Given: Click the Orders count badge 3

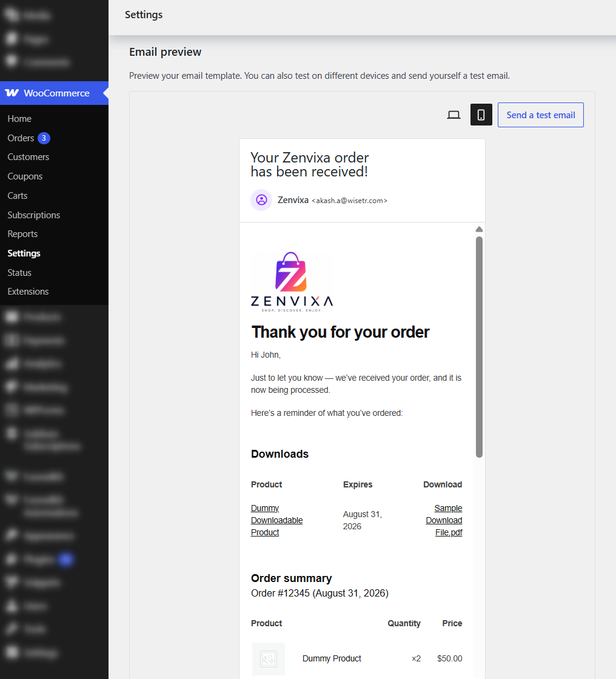Looking at the screenshot, I should (x=44, y=138).
